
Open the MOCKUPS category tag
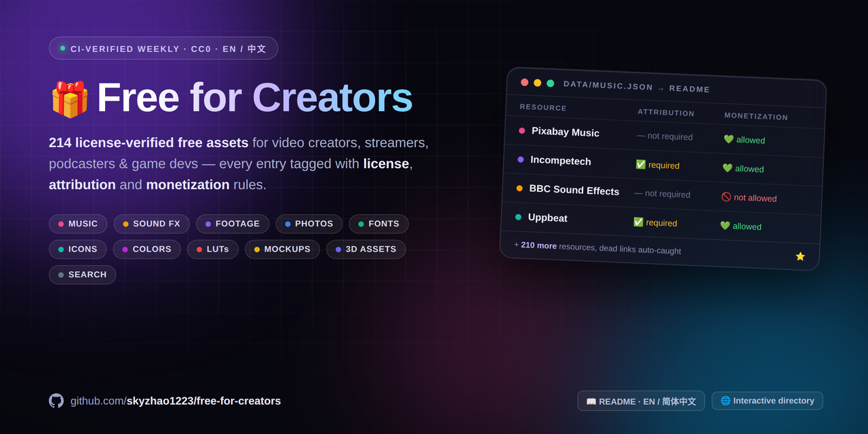point(282,249)
